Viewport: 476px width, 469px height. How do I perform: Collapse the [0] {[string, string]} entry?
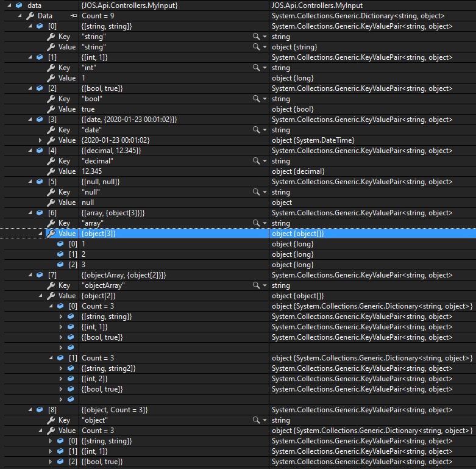tap(30, 26)
